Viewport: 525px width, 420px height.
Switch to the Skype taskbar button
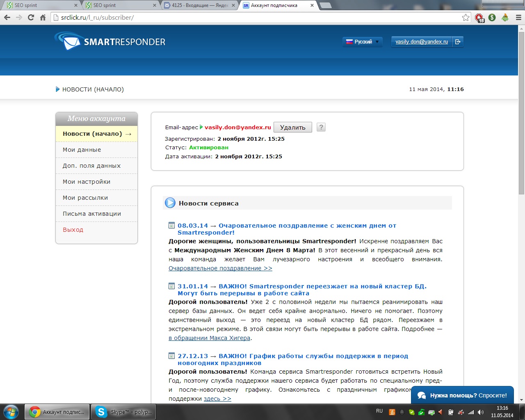tap(123, 412)
